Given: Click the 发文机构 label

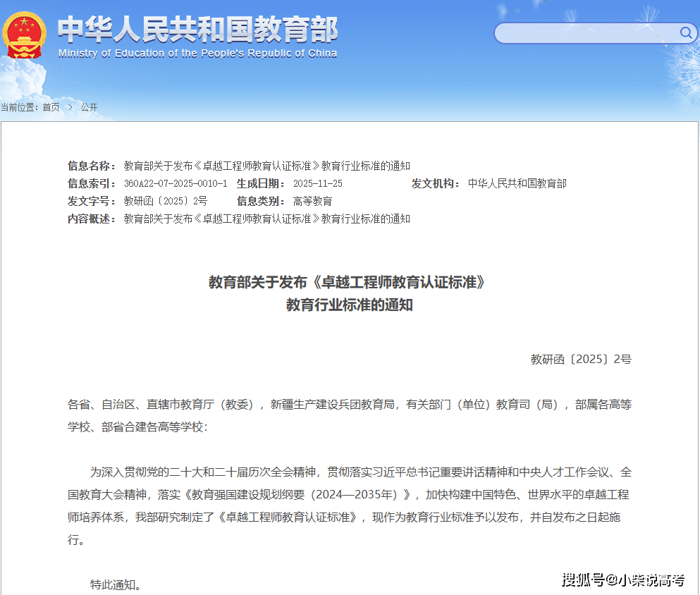Looking at the screenshot, I should pyautogui.click(x=435, y=183).
